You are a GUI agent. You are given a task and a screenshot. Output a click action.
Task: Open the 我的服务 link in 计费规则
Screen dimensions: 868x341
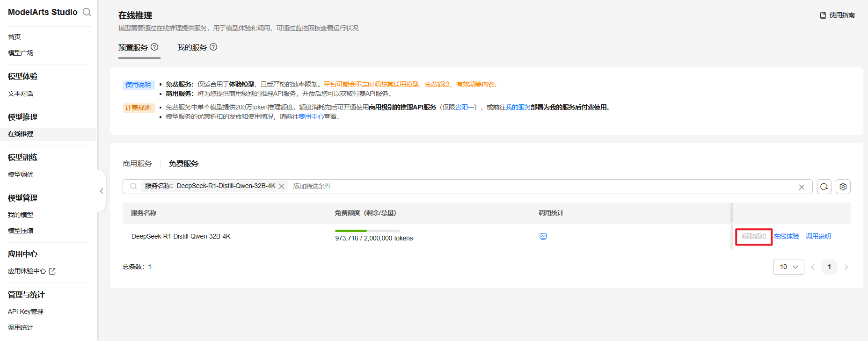click(518, 107)
